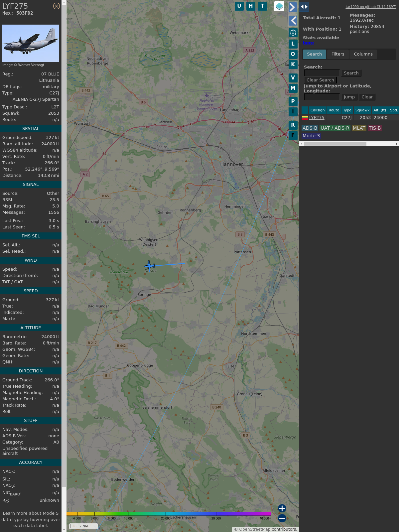Toggle the U map button

point(239,6)
